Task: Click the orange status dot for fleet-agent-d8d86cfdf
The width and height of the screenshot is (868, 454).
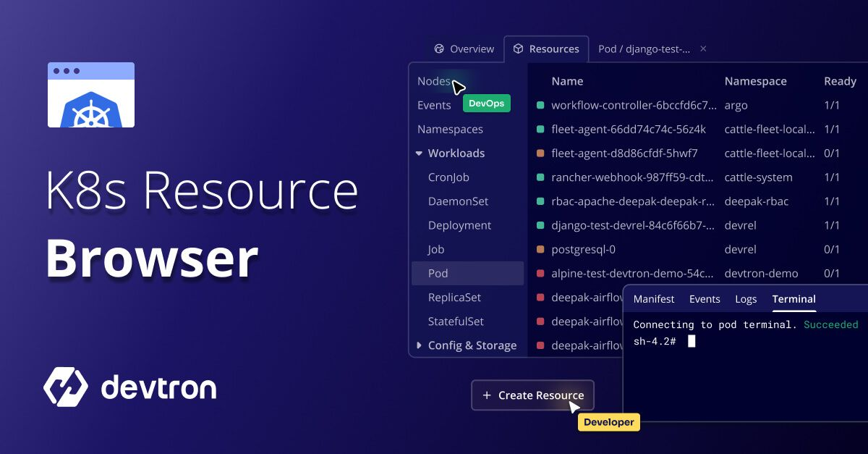Action: pyautogui.click(x=540, y=153)
